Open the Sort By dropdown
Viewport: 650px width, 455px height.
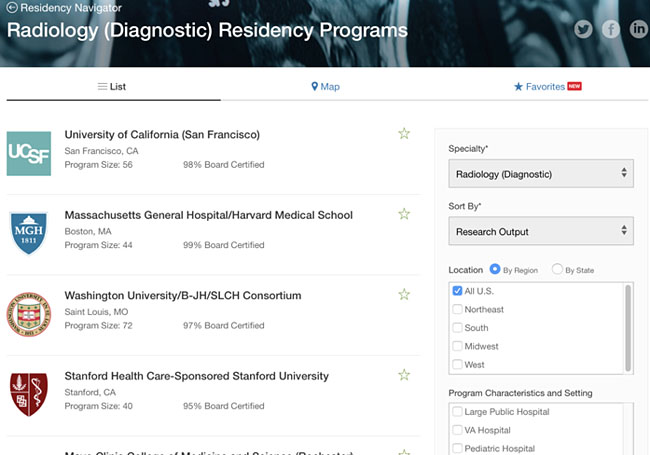(541, 231)
